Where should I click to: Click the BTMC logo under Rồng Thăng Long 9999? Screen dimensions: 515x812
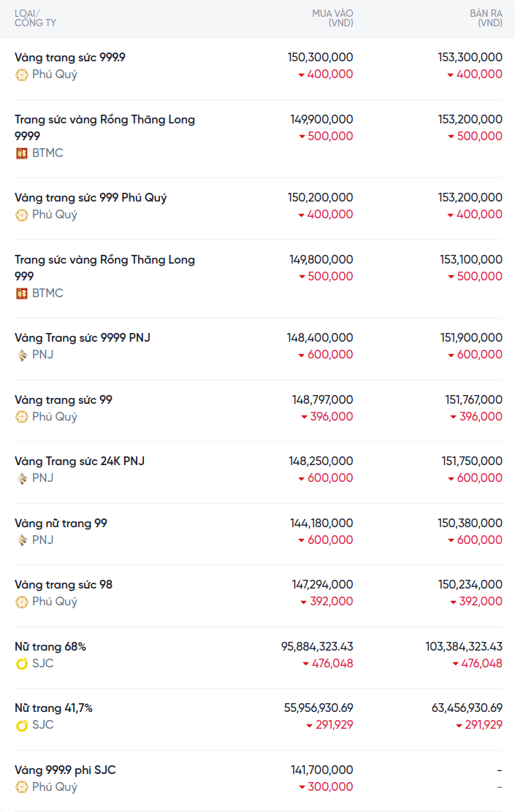coord(22,153)
